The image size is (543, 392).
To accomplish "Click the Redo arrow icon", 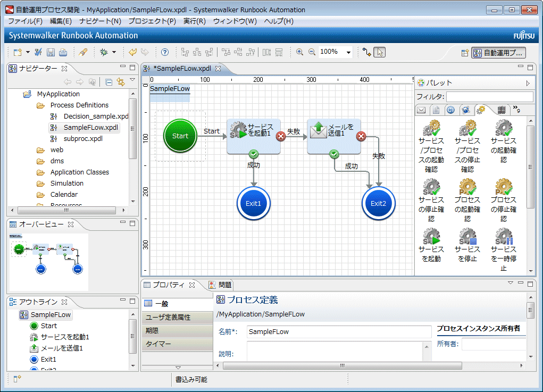I will pos(145,52).
